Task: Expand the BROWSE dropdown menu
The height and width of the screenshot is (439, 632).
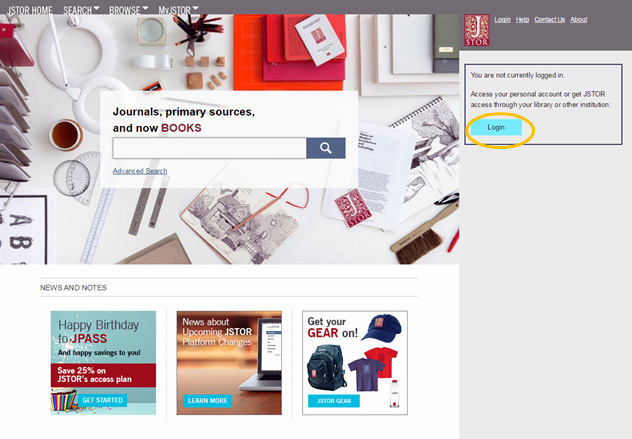Action: 129,10
